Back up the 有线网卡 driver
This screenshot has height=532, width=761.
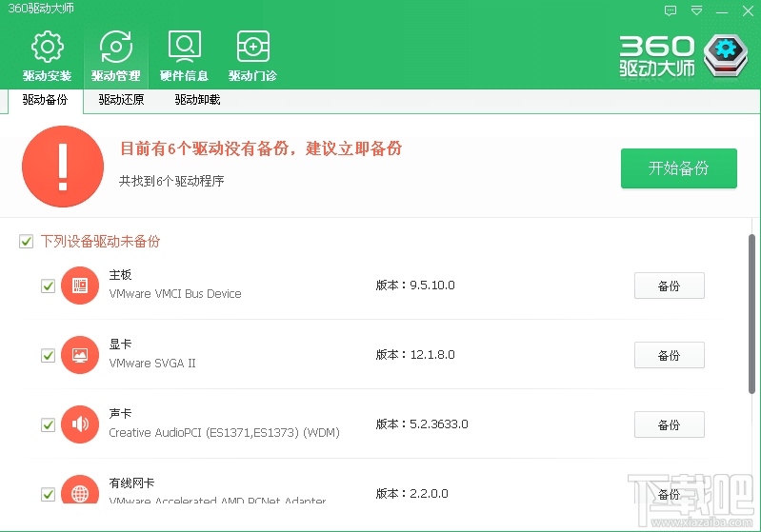669,494
